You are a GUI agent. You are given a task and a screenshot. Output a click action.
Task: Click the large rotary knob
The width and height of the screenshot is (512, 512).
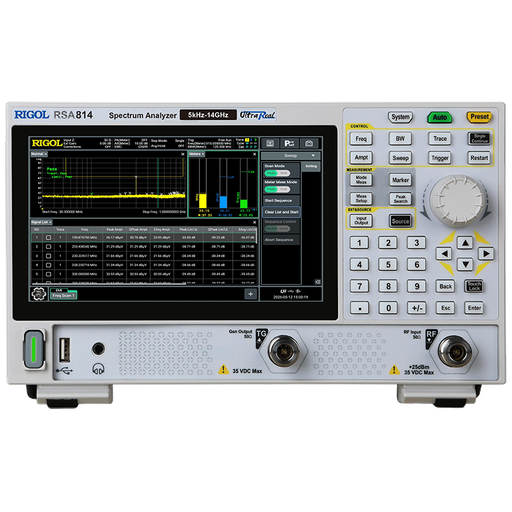coord(456,200)
